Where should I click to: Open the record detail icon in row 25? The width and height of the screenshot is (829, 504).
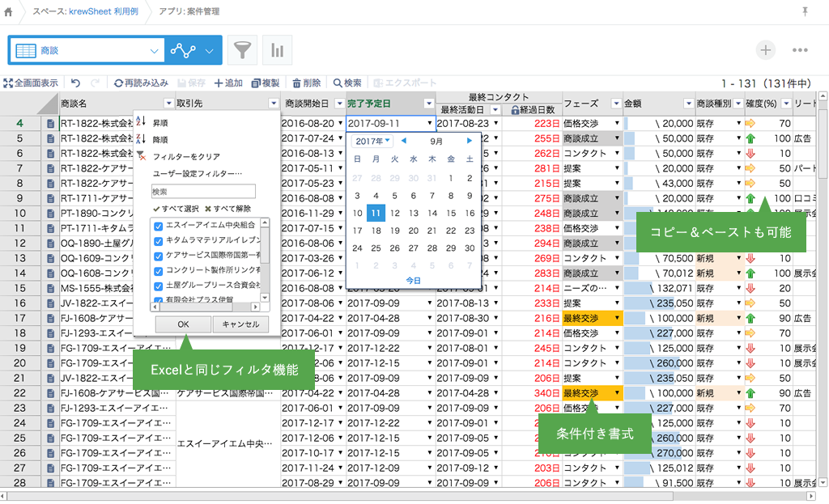pyautogui.click(x=50, y=438)
